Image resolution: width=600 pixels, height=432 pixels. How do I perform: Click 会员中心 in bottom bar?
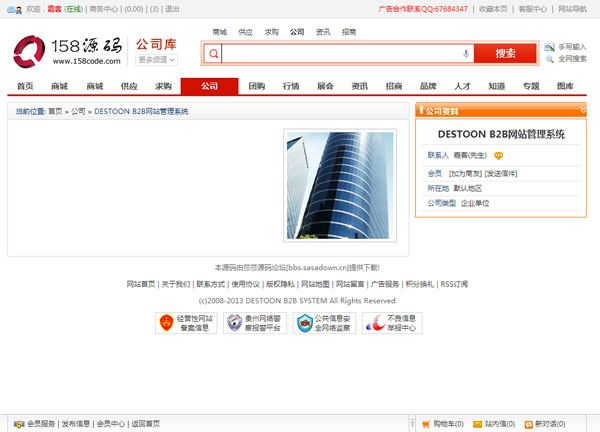111,424
